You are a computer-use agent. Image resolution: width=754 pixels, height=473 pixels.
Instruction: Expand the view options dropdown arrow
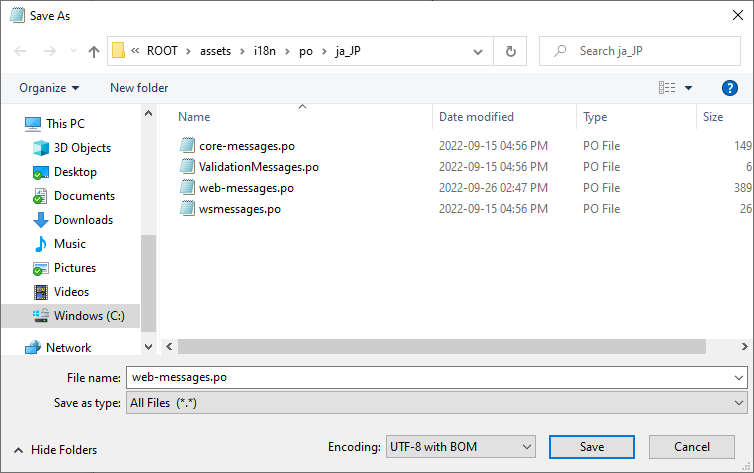click(688, 88)
